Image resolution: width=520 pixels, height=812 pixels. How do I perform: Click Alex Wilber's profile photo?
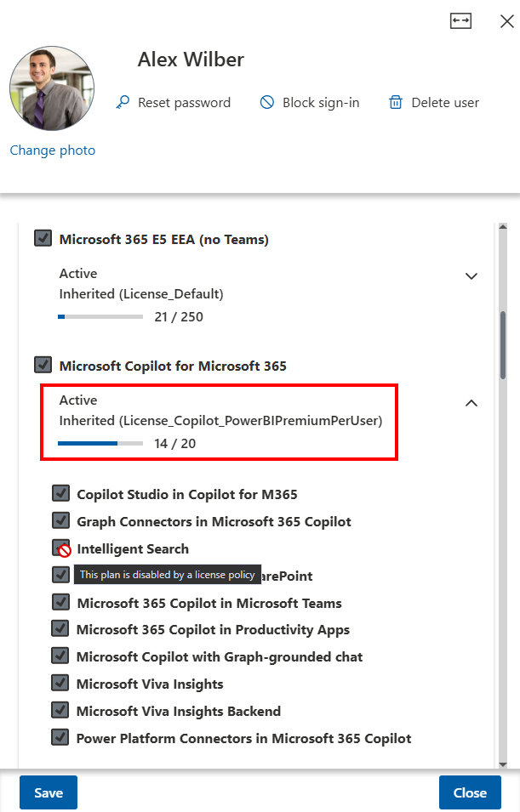pos(51,88)
